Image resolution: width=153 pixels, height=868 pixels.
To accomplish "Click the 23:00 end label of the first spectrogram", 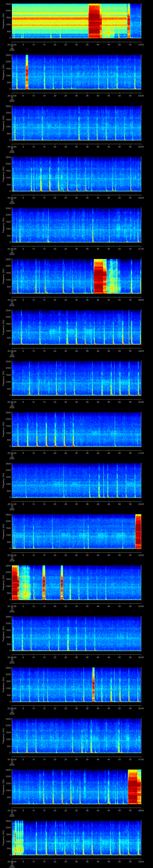I will (x=141, y=44).
